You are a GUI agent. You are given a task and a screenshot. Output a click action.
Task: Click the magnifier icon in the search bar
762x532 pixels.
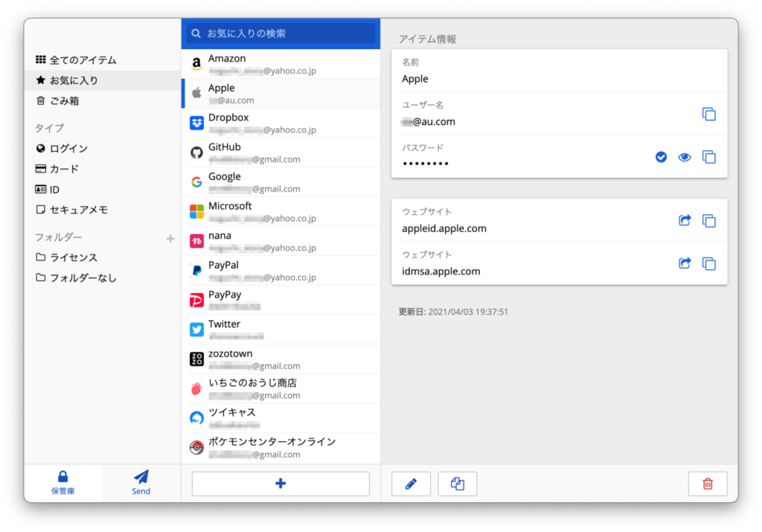click(196, 33)
